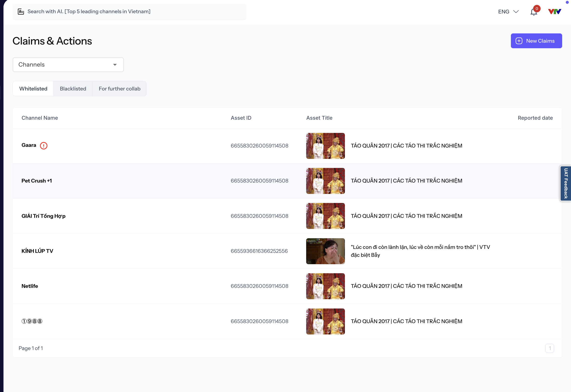Expand the ENG language dropdown
Image resolution: width=571 pixels, height=392 pixels.
508,12
